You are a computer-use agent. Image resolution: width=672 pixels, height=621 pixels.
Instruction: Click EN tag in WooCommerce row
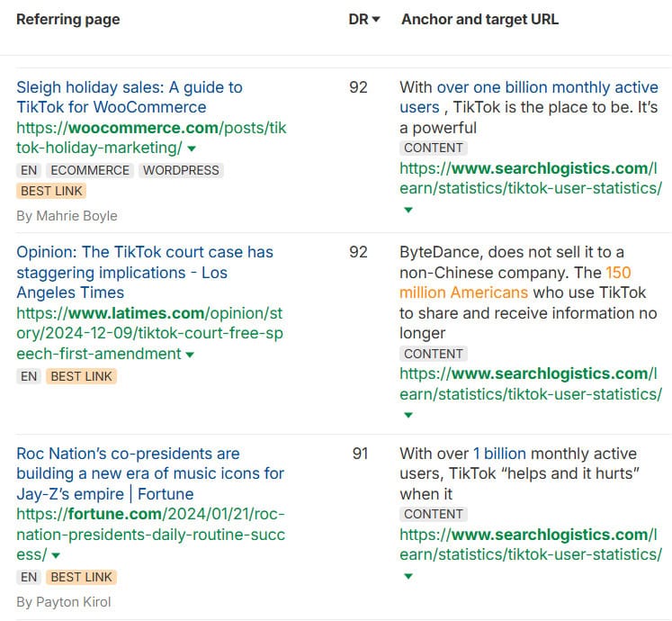pyautogui.click(x=29, y=170)
